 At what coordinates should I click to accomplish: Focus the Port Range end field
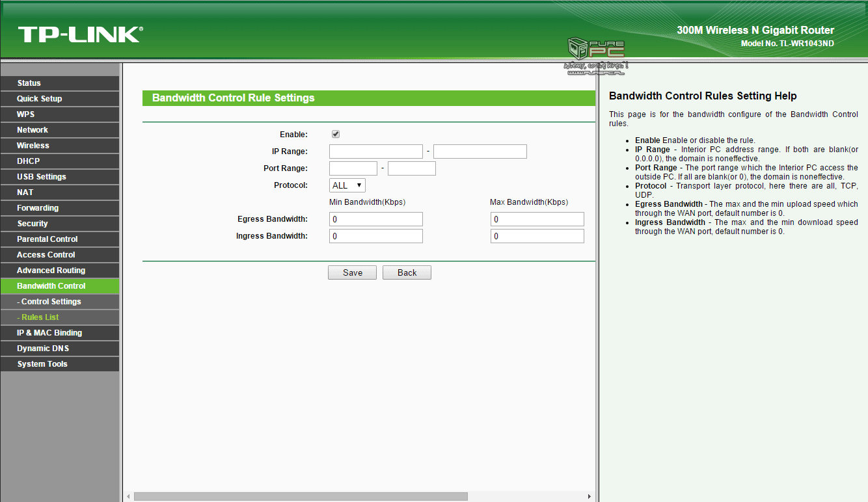pyautogui.click(x=412, y=168)
